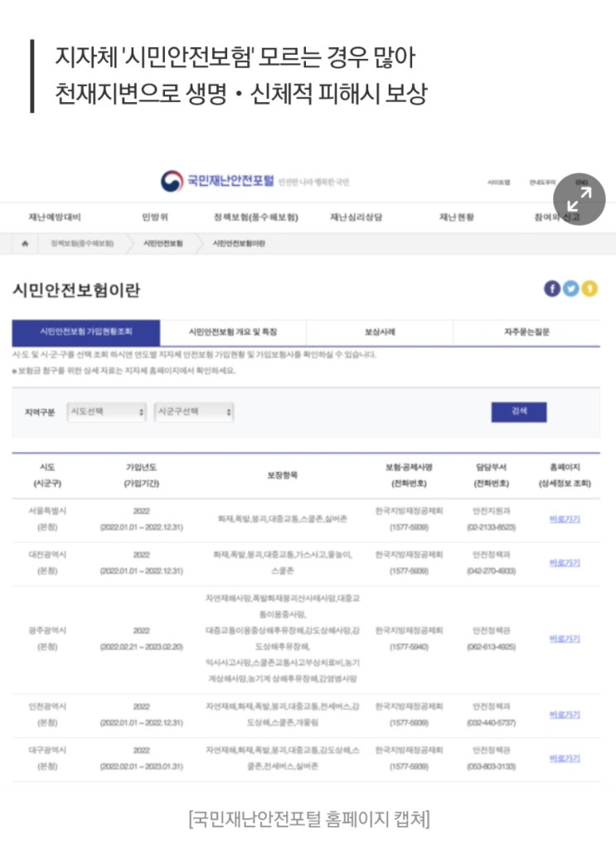
Task: Click the 시민안전보험이란 breadcrumb item
Action: tap(239, 244)
